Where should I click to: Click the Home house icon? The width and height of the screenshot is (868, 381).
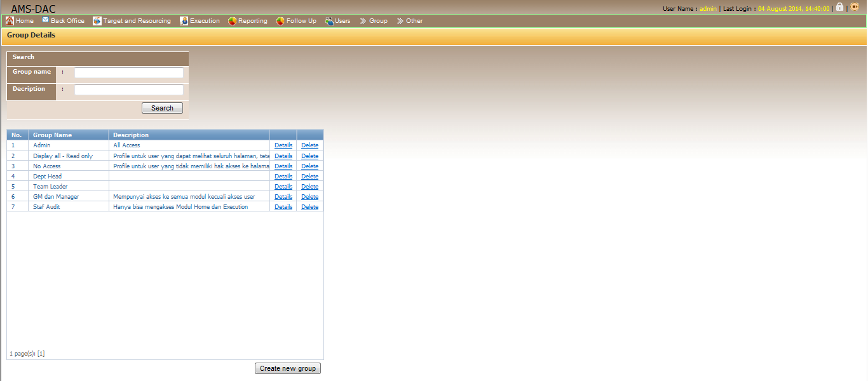point(10,21)
